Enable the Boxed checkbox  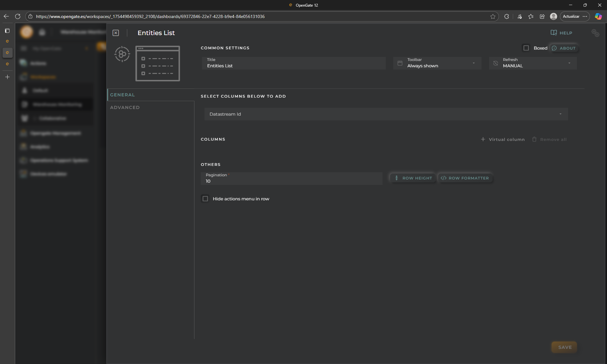tap(526, 48)
